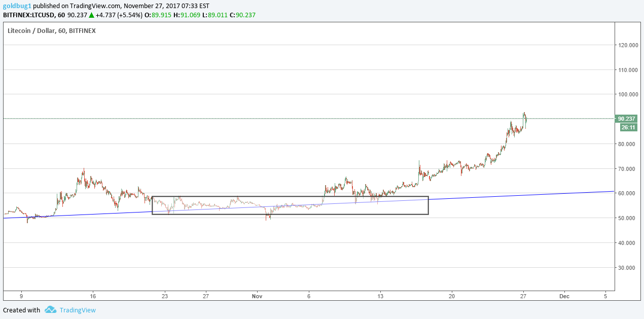Screen dimensions: 644x319
Task: Click the TradingView cloud logo icon
Action: (x=50, y=310)
